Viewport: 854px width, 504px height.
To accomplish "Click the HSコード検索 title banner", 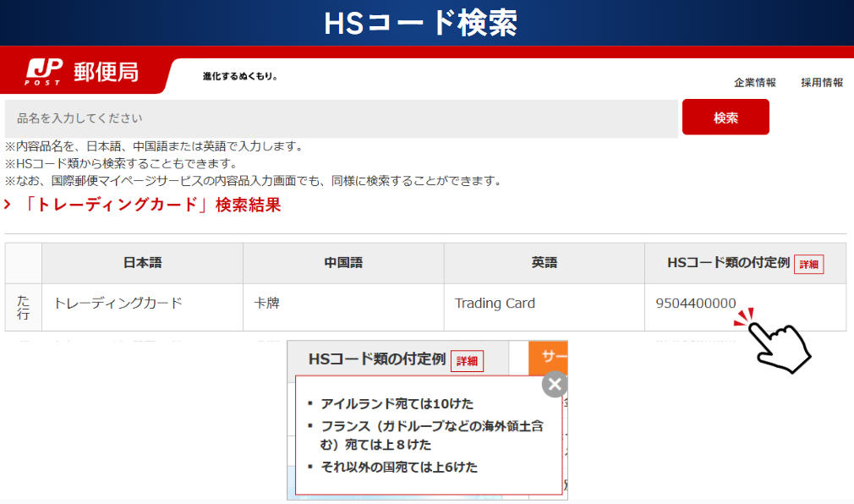I will tap(420, 23).
